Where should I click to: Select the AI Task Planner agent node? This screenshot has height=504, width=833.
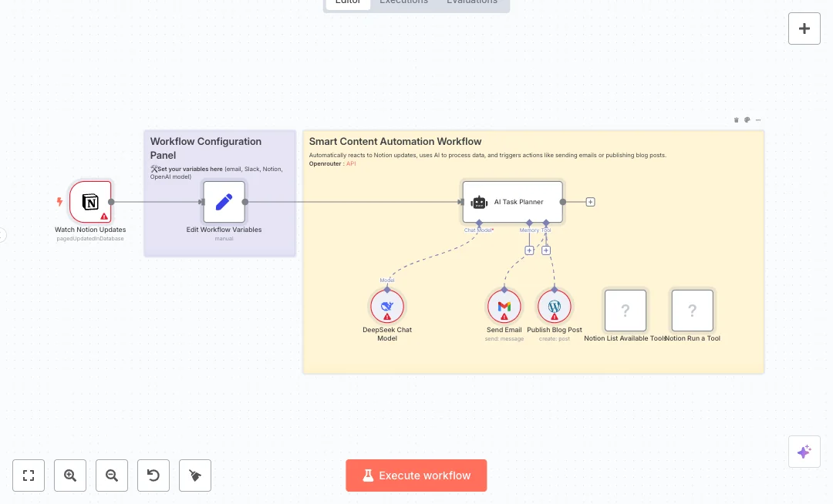[x=512, y=202]
